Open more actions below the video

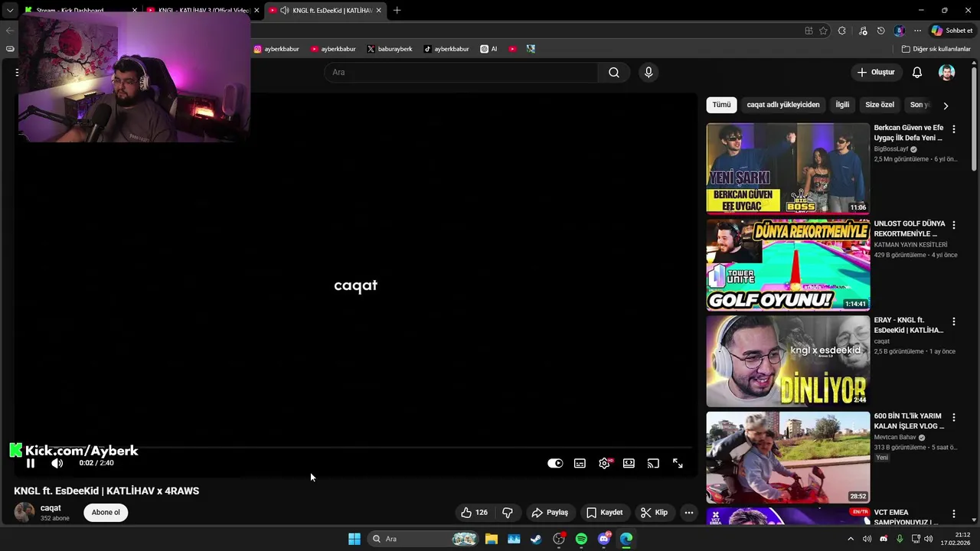point(689,513)
